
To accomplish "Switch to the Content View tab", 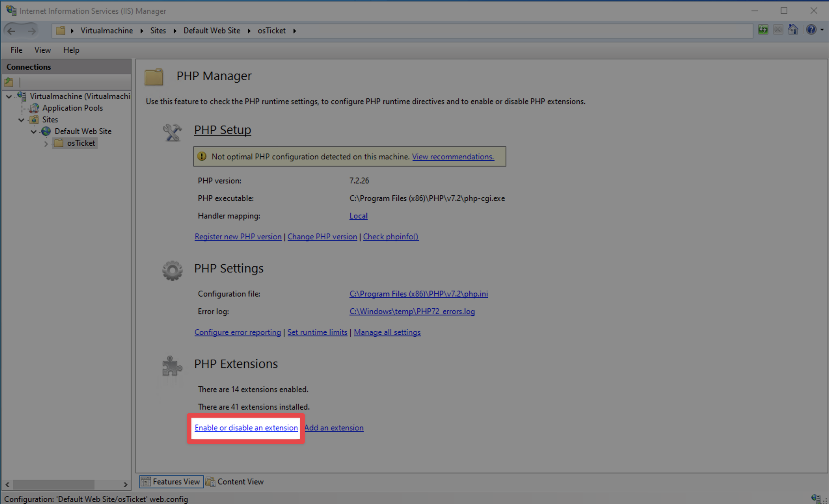I will (235, 482).
